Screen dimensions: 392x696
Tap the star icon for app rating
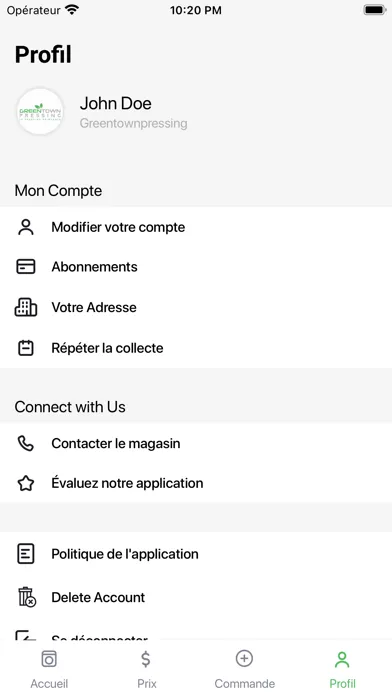click(26, 483)
